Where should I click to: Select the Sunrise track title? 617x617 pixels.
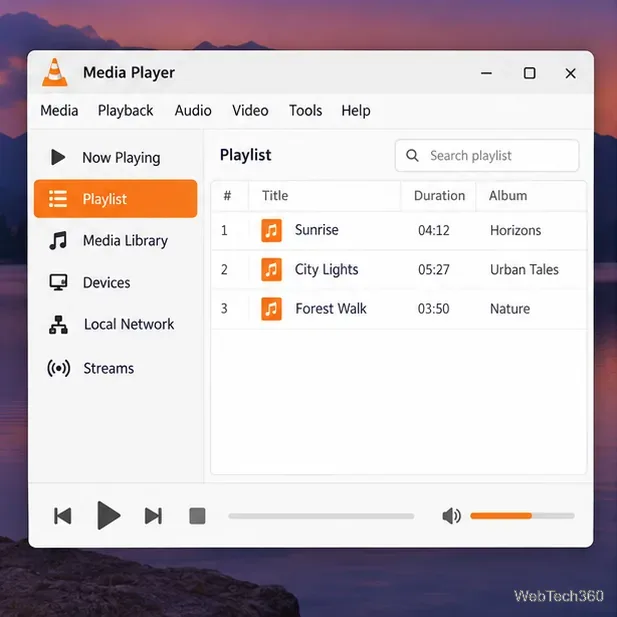point(316,230)
